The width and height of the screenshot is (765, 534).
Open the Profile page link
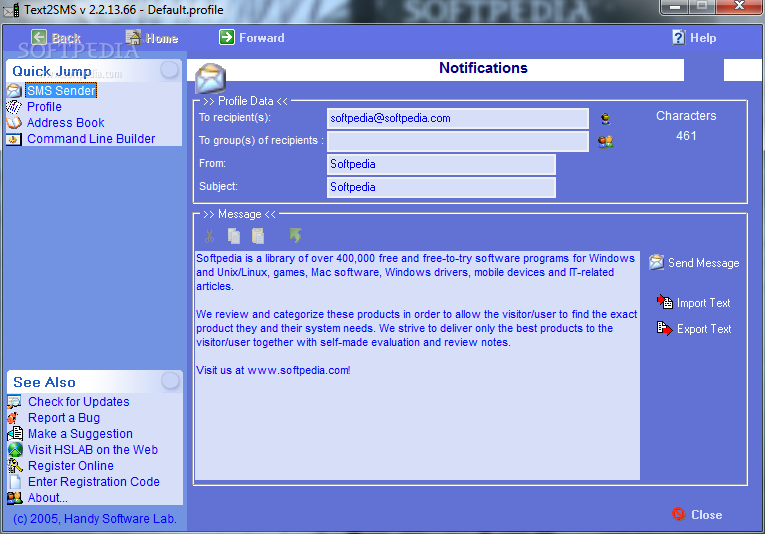click(x=44, y=107)
